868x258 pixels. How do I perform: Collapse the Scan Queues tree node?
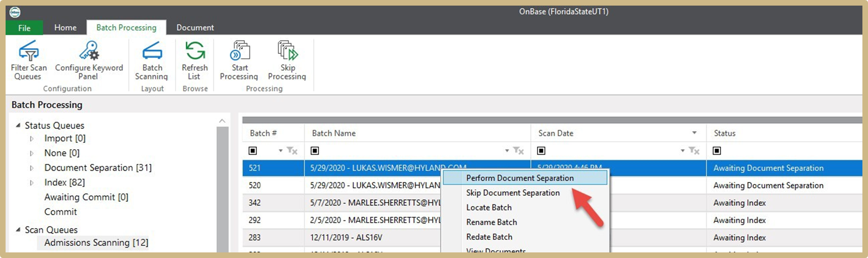click(18, 230)
